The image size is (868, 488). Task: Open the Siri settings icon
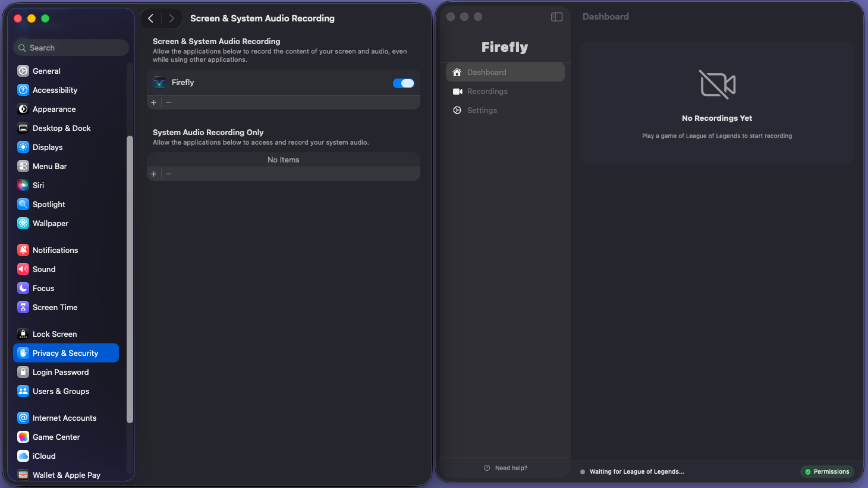tap(23, 185)
